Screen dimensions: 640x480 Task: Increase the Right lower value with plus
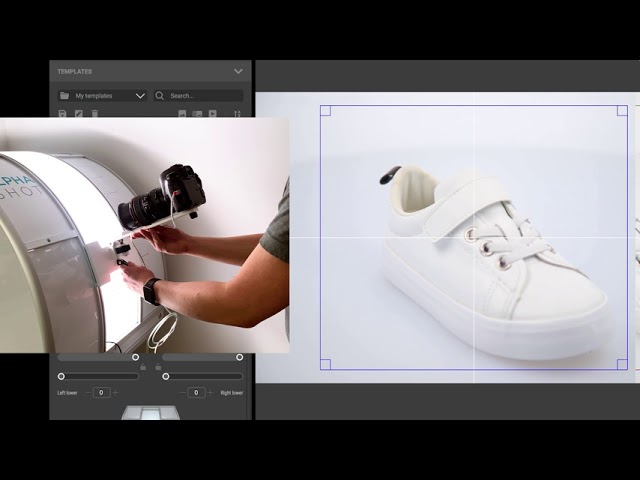tap(210, 393)
